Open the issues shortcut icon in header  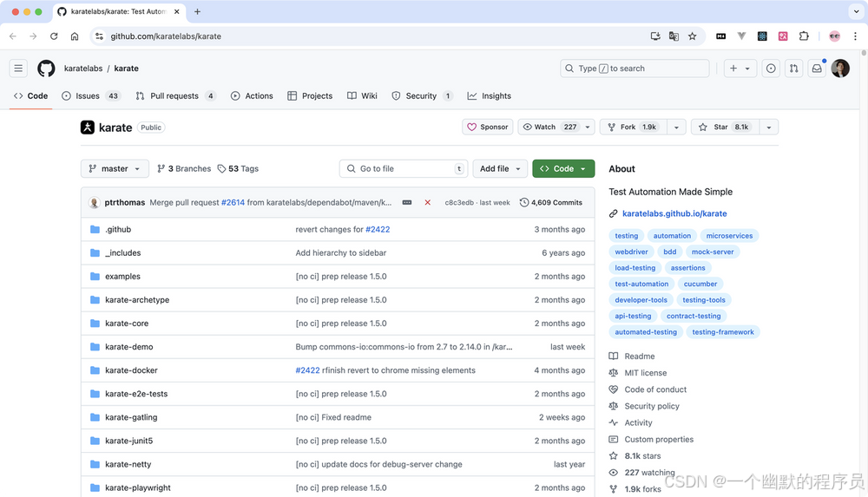tap(771, 68)
